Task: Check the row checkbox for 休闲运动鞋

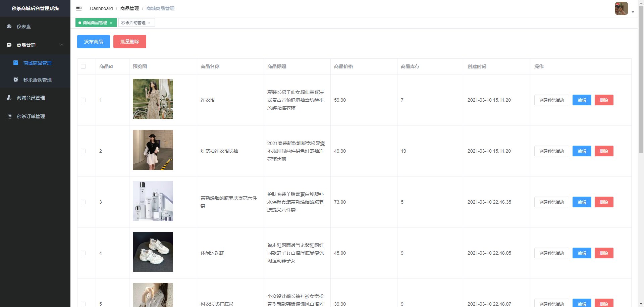Action: 83,253
